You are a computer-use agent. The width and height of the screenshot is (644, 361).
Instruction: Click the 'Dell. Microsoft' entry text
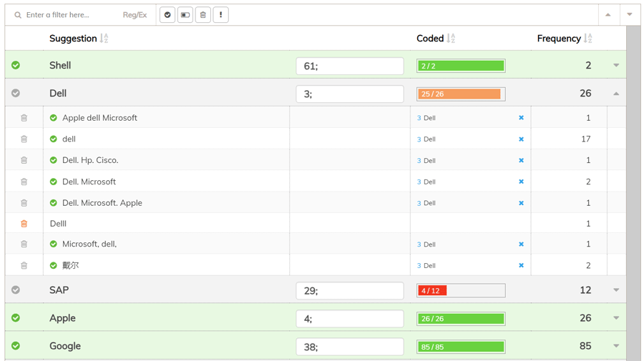89,182
